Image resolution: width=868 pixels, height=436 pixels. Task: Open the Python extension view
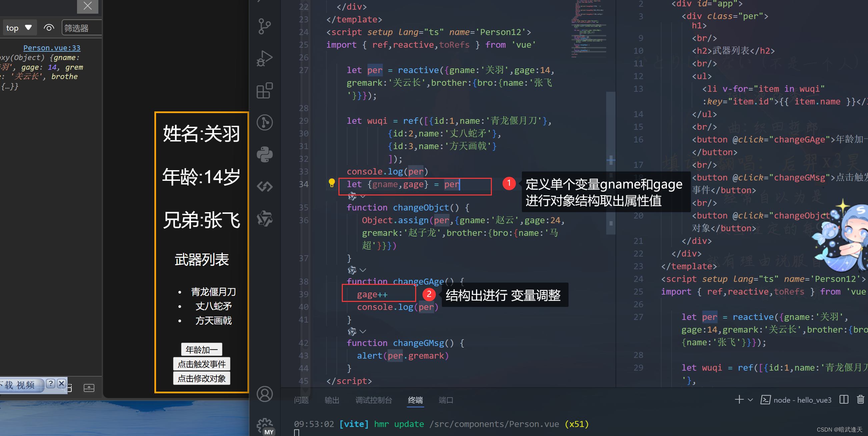264,154
